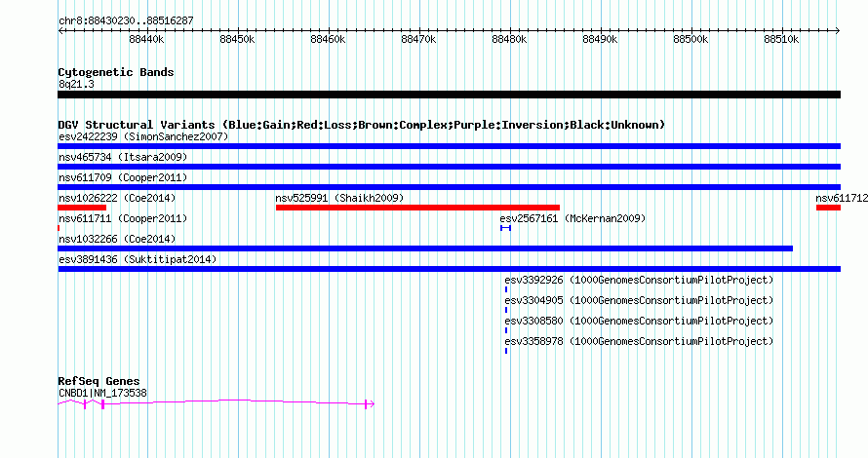Image resolution: width=868 pixels, height=458 pixels.
Task: Click the black 8q21.3 cytogenetic band
Action: [x=449, y=95]
